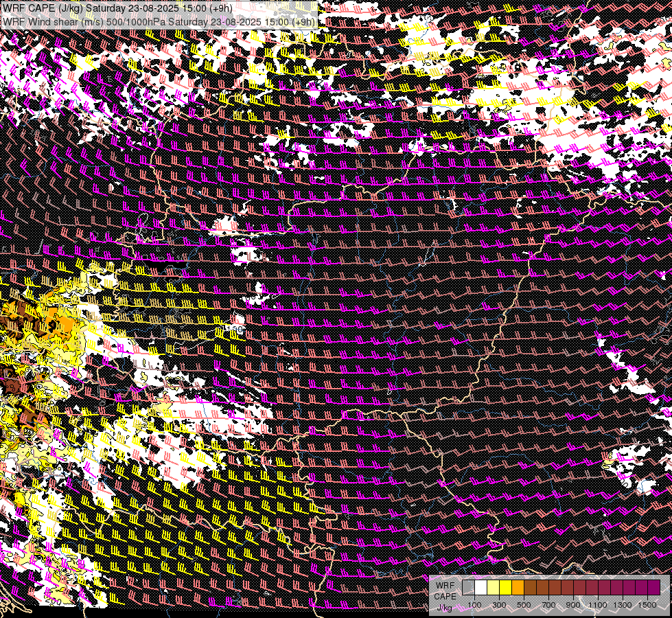Click the legend value 500
Viewport: 672px width, 618px height.
[x=524, y=605]
